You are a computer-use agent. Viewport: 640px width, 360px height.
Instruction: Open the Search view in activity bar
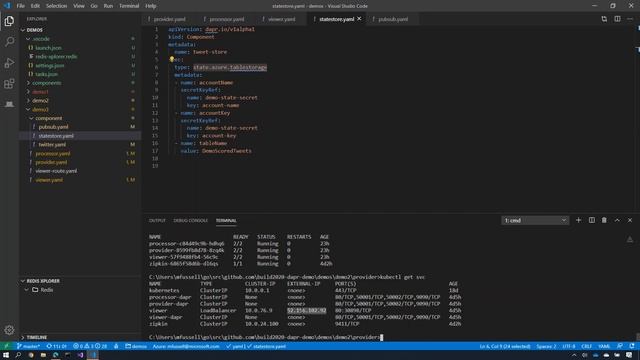(9, 42)
